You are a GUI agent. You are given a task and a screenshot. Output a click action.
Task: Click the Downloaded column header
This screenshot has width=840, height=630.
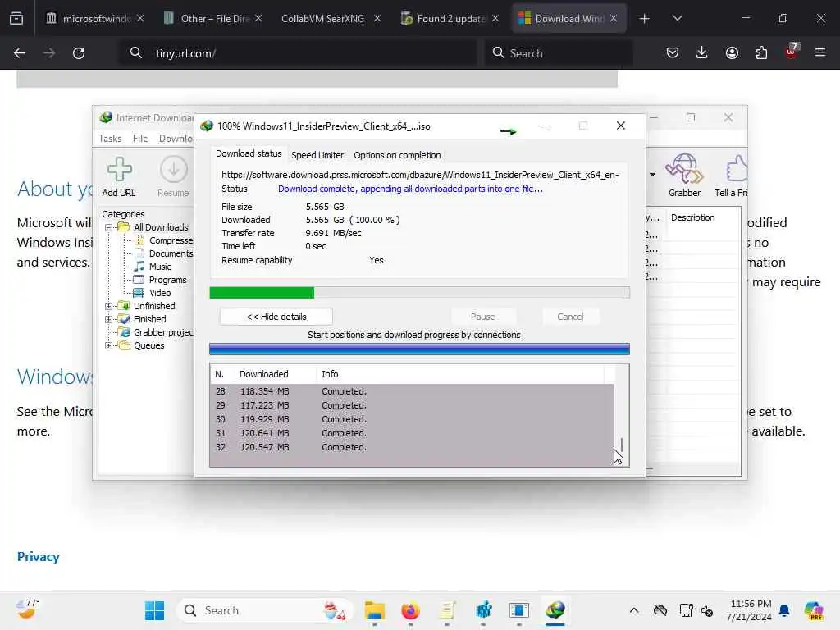coord(276,374)
